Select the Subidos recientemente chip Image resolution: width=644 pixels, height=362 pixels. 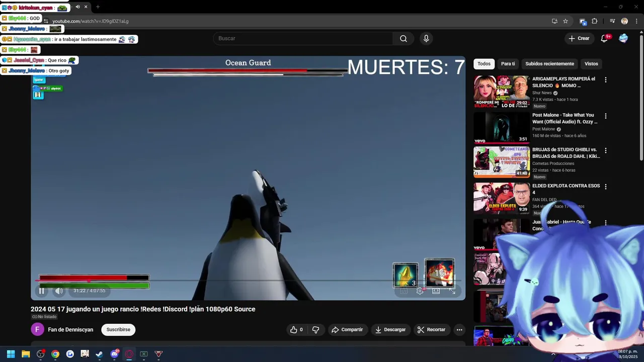pos(549,64)
